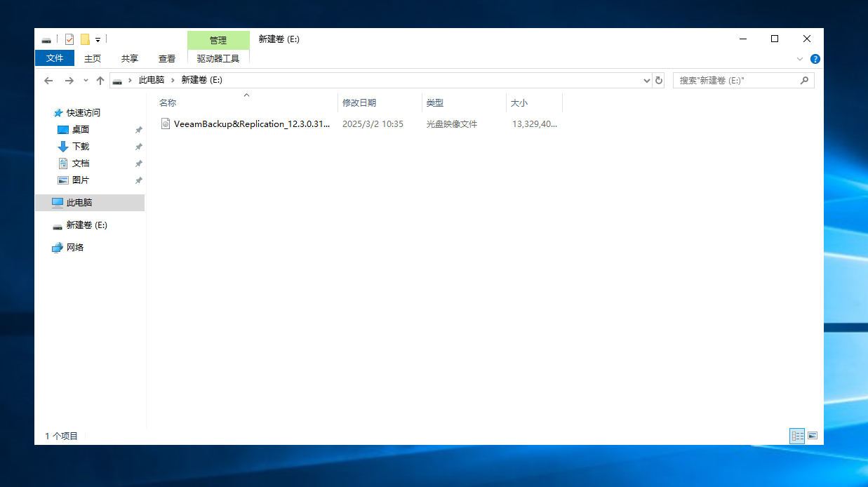Select 快速访问 in the navigation pane
868x487 pixels.
84,112
